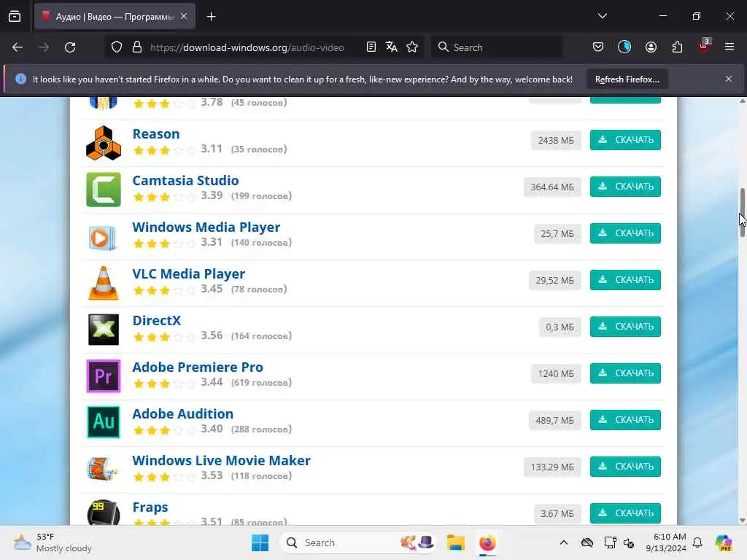The width and height of the screenshot is (747, 560).
Task: Open the tracking protection shield
Action: point(117,47)
